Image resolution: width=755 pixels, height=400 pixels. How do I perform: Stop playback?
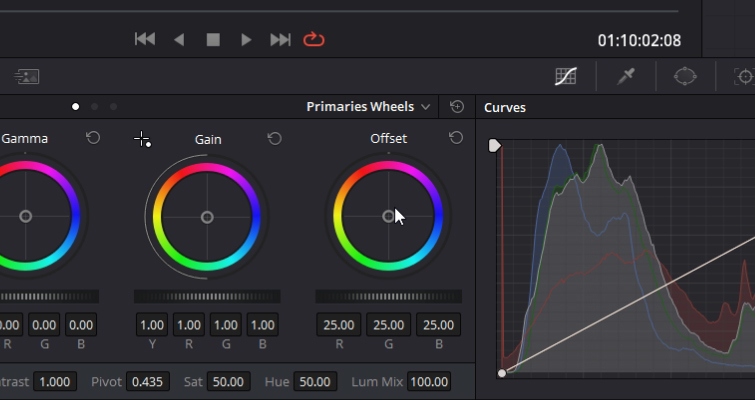[213, 39]
